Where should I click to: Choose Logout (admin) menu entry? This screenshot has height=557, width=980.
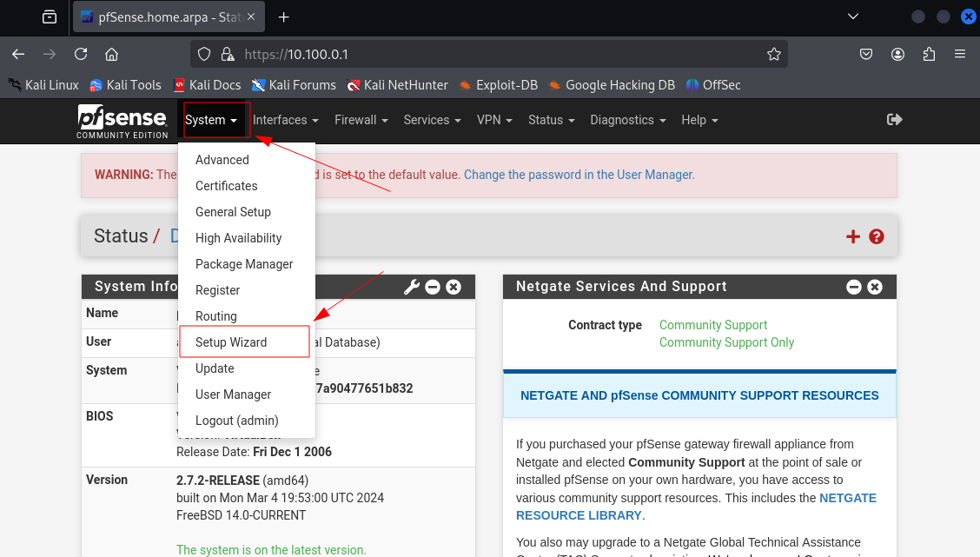pyautogui.click(x=247, y=421)
